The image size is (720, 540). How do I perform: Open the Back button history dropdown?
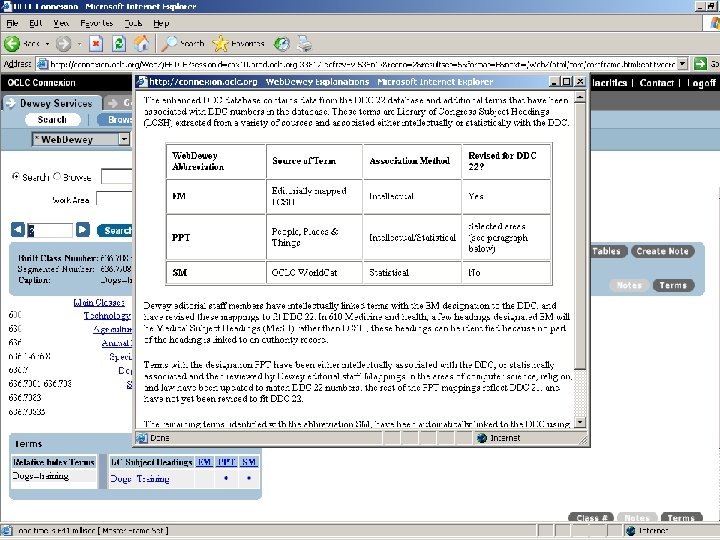47,44
